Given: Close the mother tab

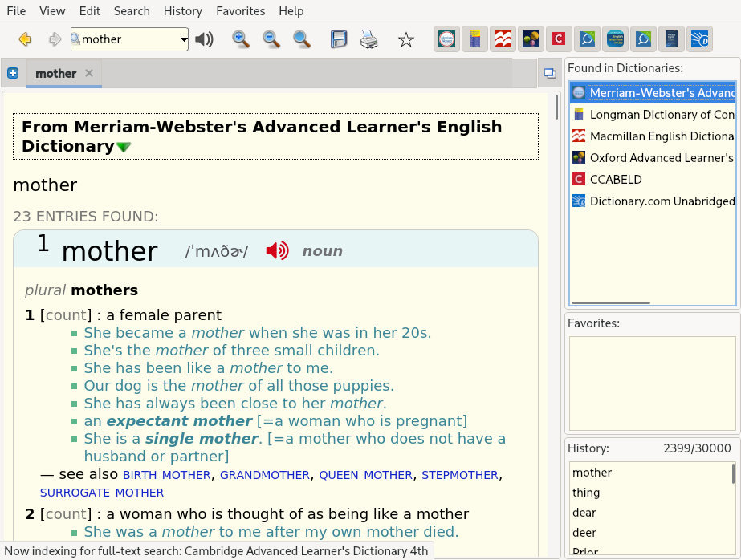Looking at the screenshot, I should 89,73.
